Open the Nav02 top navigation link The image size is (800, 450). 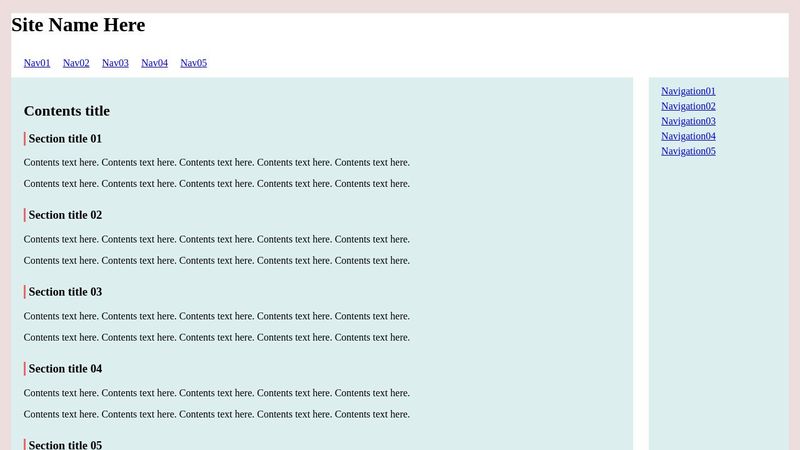tap(76, 63)
